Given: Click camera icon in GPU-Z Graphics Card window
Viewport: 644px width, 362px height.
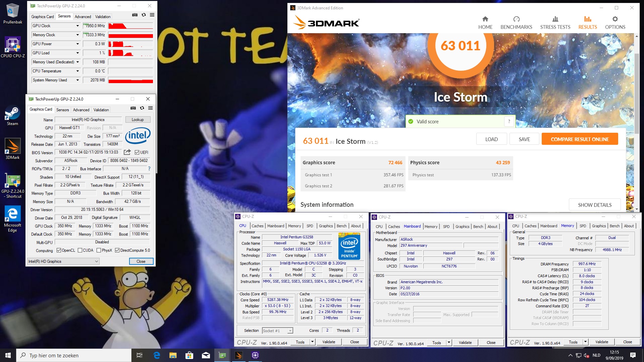Looking at the screenshot, I should click(x=133, y=108).
